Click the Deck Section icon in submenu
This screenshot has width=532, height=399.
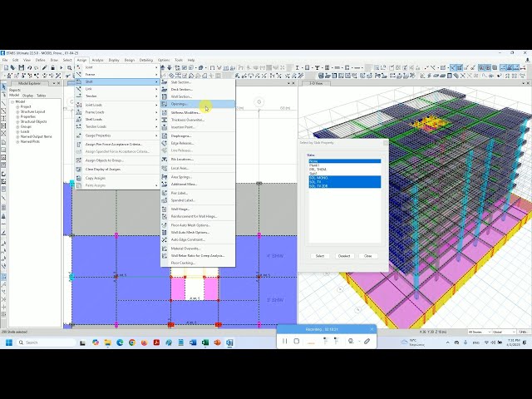point(165,89)
